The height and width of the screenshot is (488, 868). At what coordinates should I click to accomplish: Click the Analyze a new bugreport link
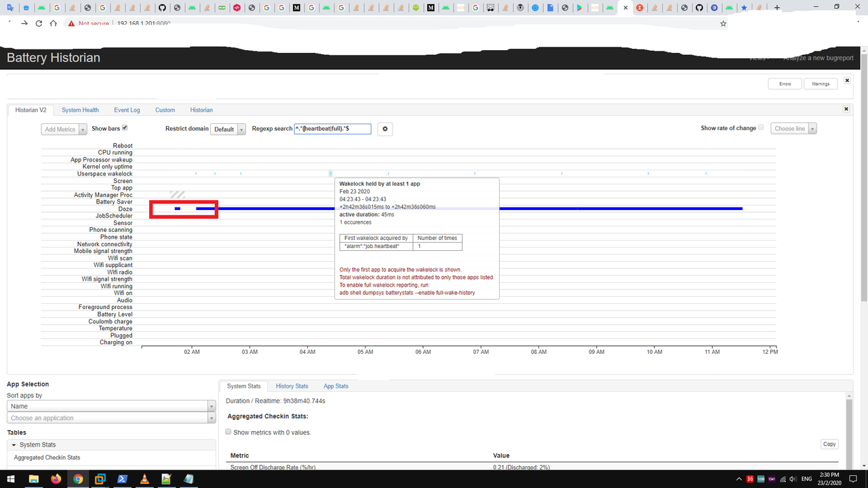[x=819, y=58]
